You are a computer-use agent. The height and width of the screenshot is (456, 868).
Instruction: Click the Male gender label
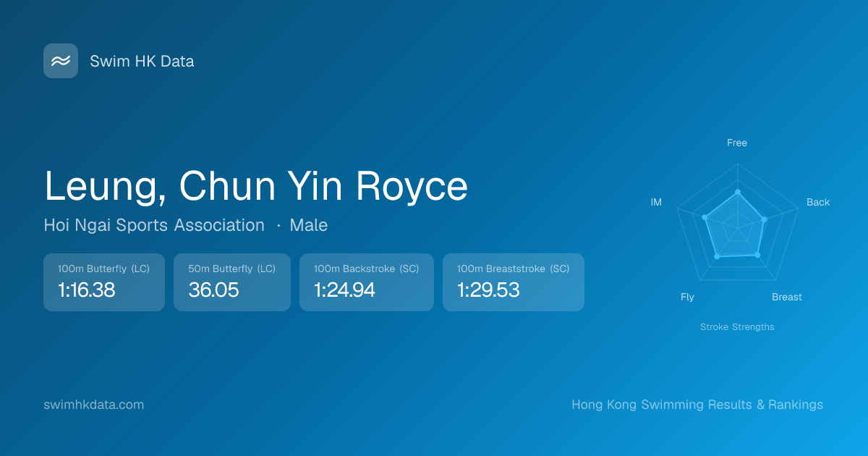tap(309, 225)
